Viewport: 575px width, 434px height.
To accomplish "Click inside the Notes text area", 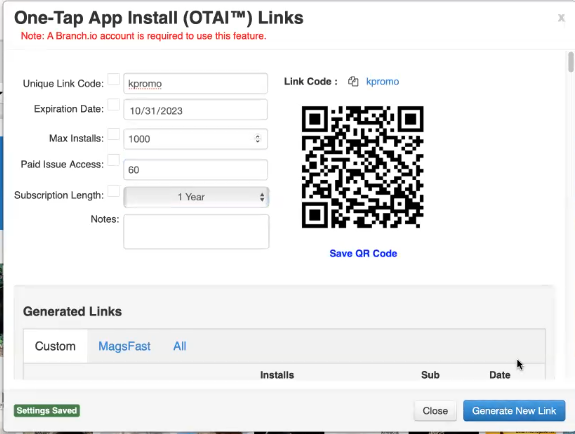I will tap(196, 231).
